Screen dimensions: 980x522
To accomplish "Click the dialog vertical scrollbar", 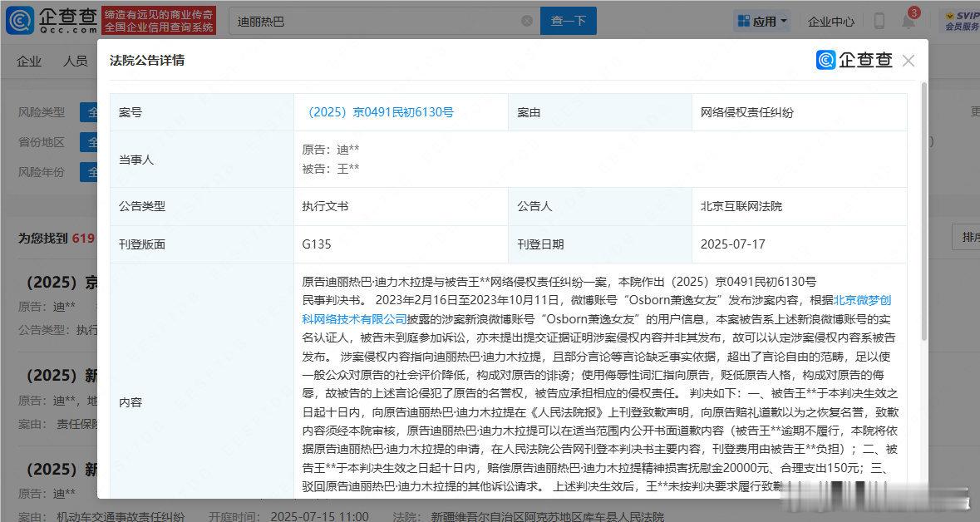I will click(923, 213).
